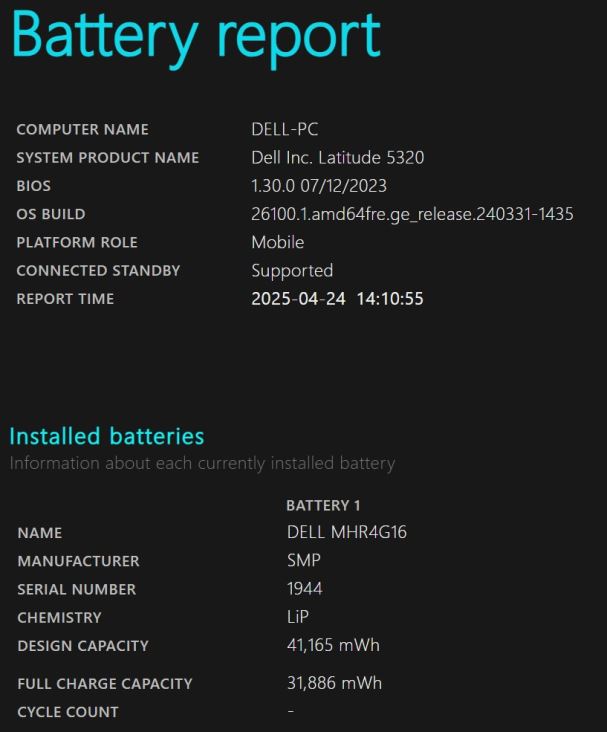Click the FULL CHARGE CAPACITY label
The width and height of the screenshot is (607, 732).
tap(105, 684)
